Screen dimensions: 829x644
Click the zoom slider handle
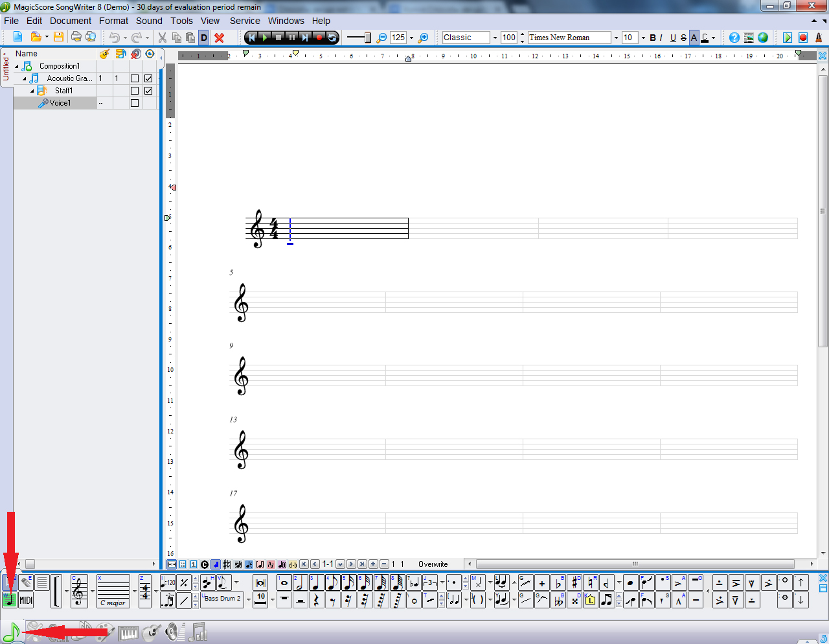[x=367, y=38]
